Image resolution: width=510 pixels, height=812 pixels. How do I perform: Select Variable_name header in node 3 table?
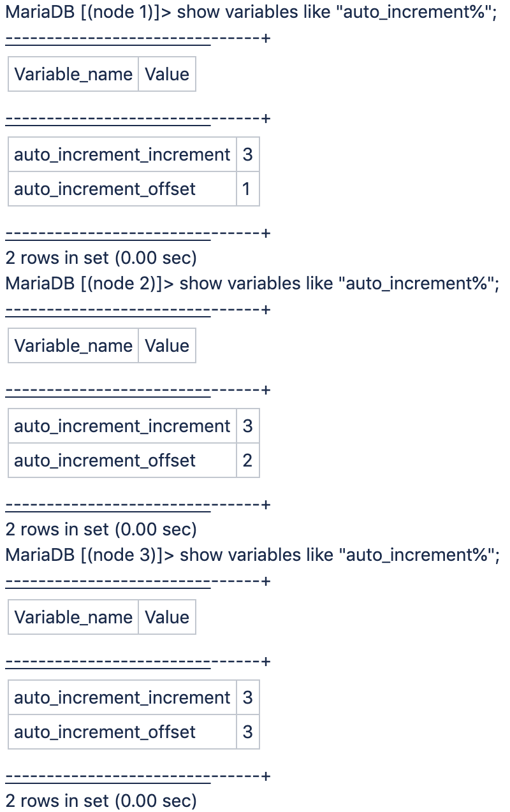tap(73, 618)
